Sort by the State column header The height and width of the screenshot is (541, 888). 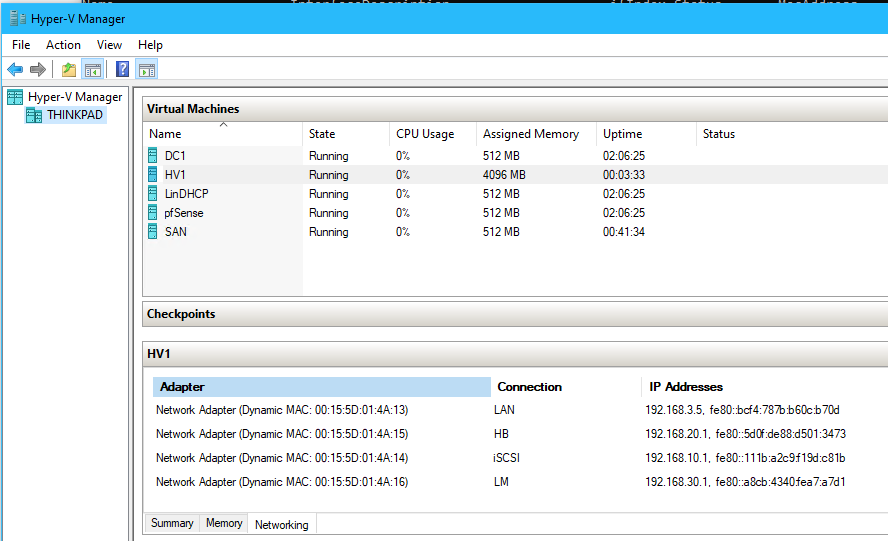346,134
